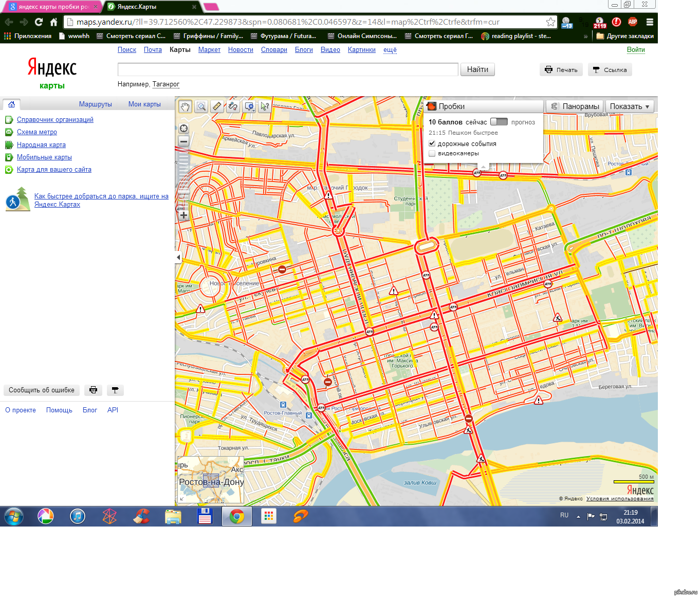Zoom out with the minus button
The height and width of the screenshot is (598, 700).
[183, 141]
